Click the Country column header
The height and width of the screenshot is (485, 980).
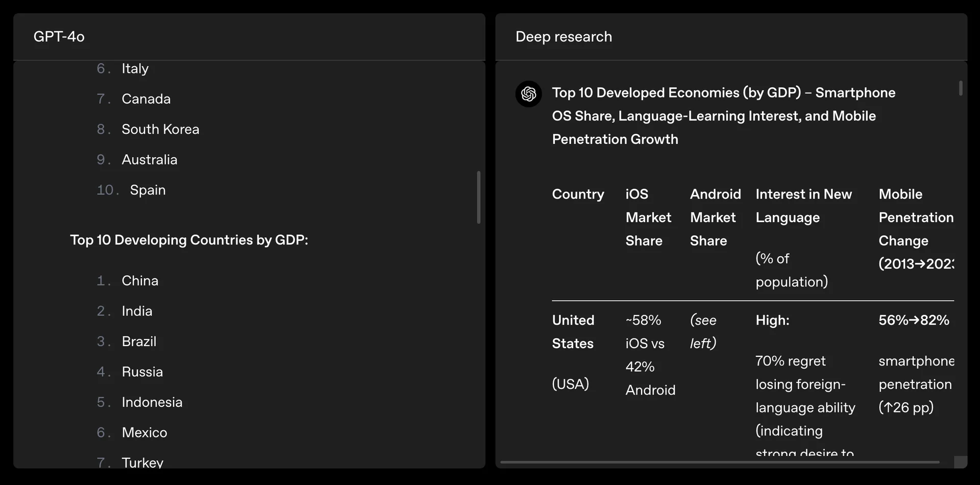click(x=578, y=194)
